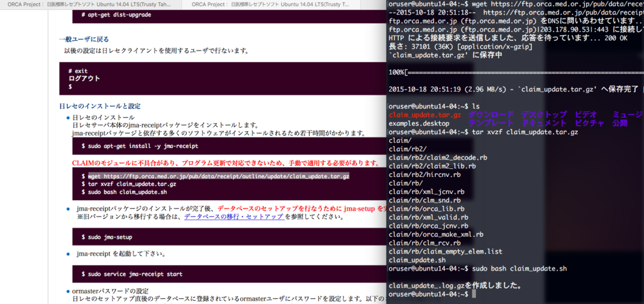Viewport: 644px width, 304px height.
Task: Click 公開 folder name in terminal ls output
Action: [619, 123]
